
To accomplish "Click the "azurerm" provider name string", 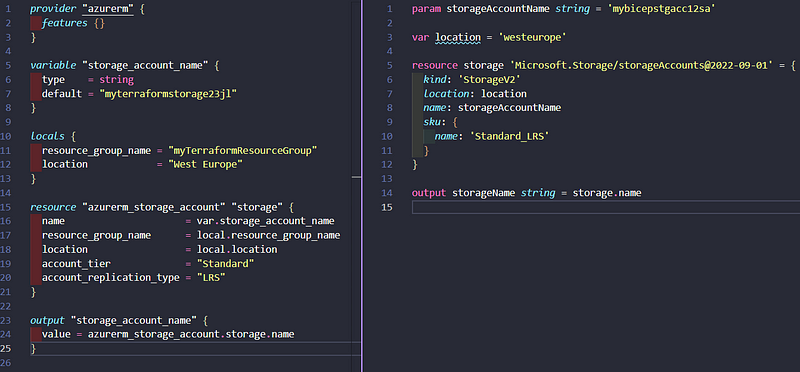I will tap(108, 9).
